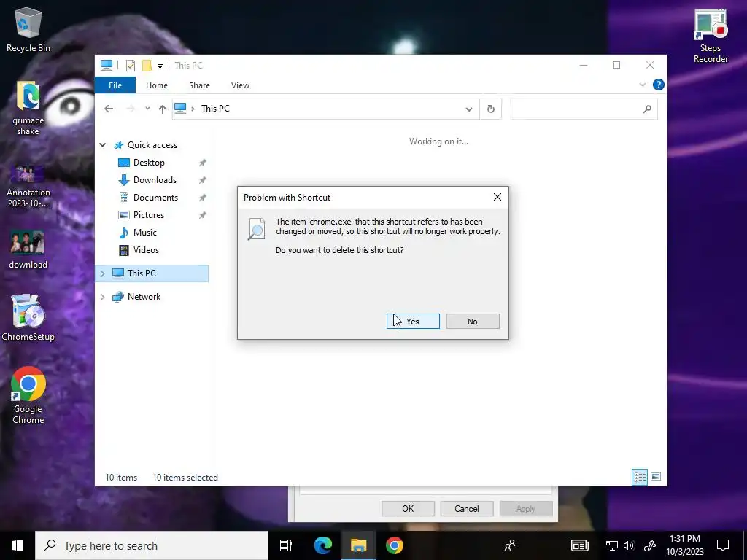Viewport: 747px width, 560px height.
Task: Select Network in navigation pane
Action: coord(144,297)
